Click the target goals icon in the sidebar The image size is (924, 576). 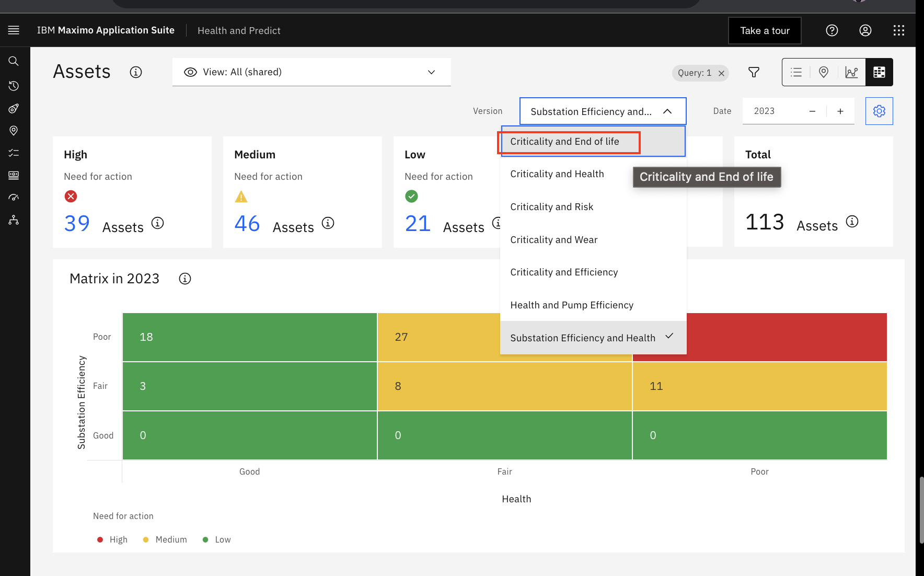(14, 109)
